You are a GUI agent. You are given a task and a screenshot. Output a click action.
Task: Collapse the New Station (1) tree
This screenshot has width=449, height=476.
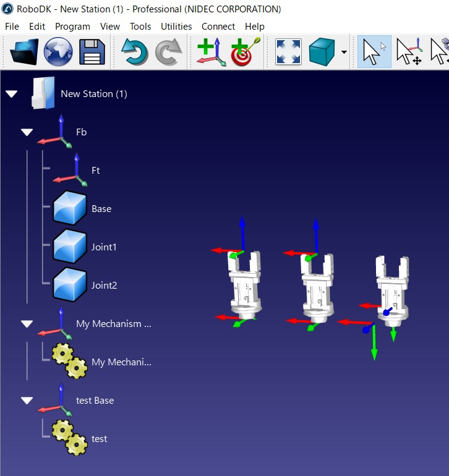click(x=12, y=94)
